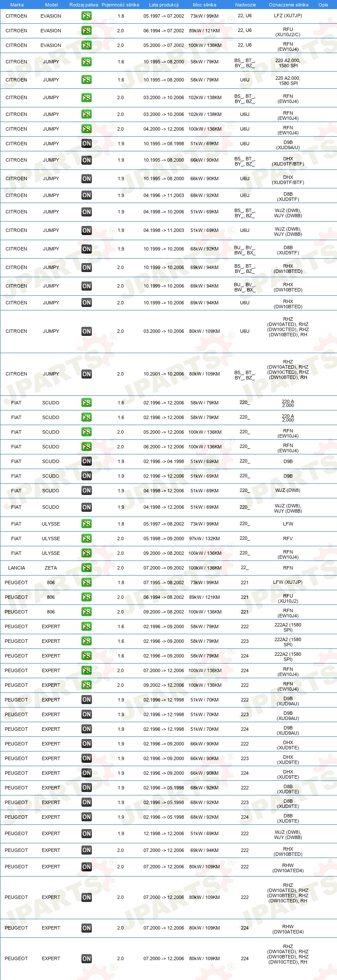Click the Opis column header
This screenshot has height=980, width=337.
pyautogui.click(x=323, y=5)
